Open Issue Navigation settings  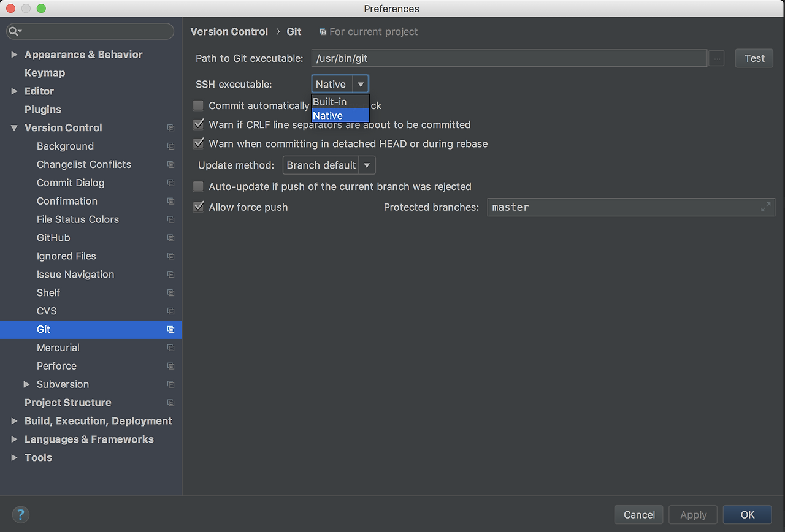pos(75,275)
